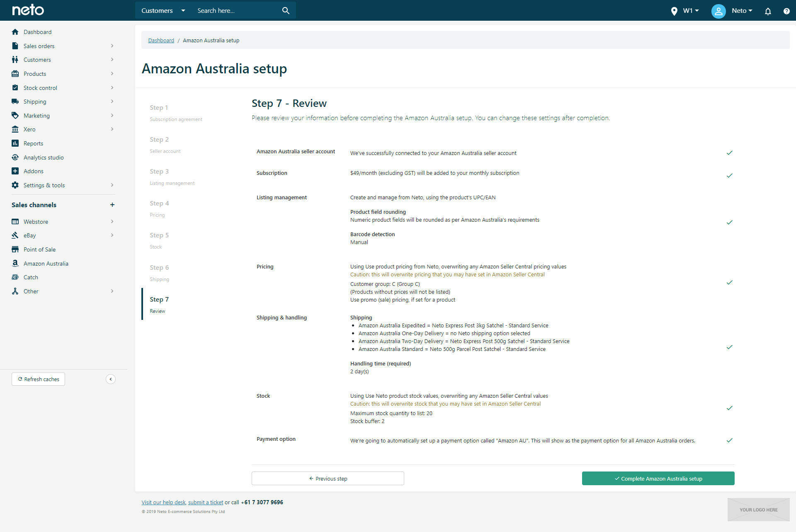Expand the Shipping submenu chevron

coord(112,102)
